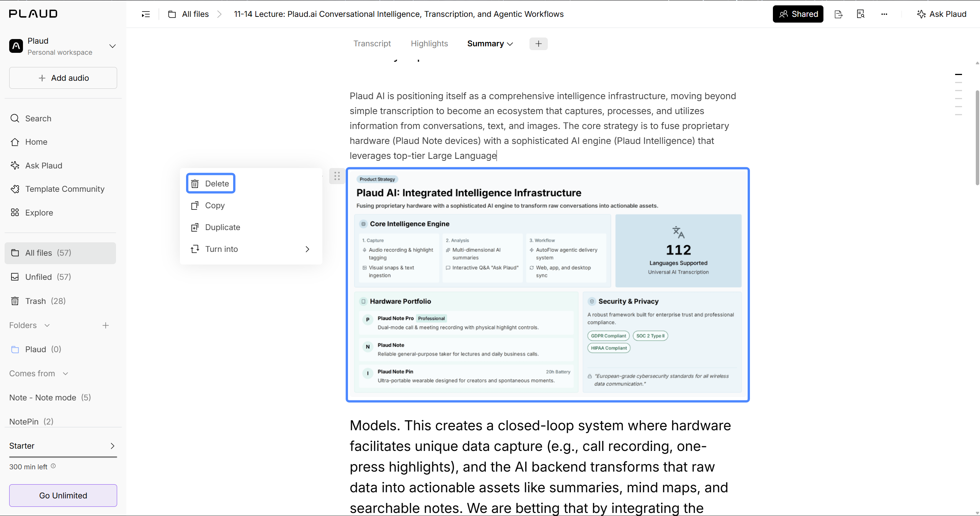Click the lecture title in the header
This screenshot has height=516, width=980.
(399, 14)
